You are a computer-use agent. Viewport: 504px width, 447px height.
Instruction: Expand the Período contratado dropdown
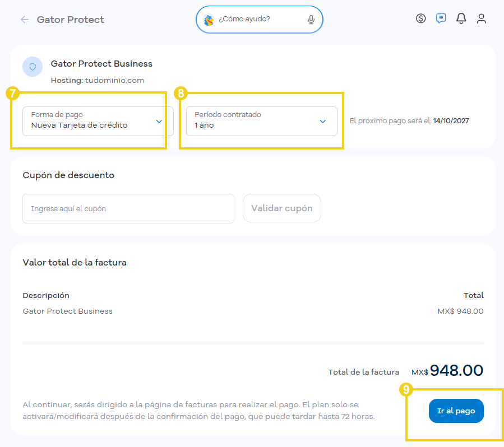pyautogui.click(x=262, y=121)
